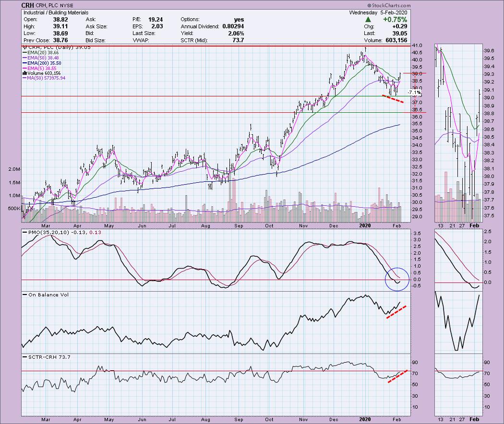Click the 'SCTR-CRH 73.7' panel label
Screen dimensions: 504x424
(49, 357)
